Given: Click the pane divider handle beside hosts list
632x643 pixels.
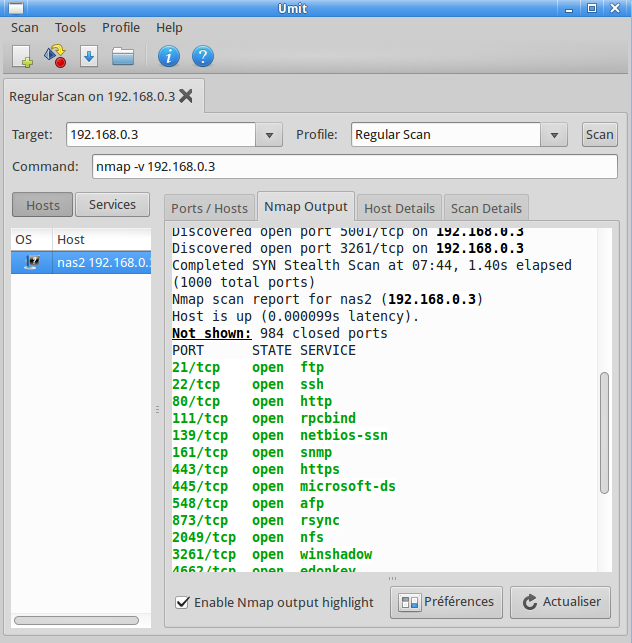Looking at the screenshot, I should (x=157, y=409).
